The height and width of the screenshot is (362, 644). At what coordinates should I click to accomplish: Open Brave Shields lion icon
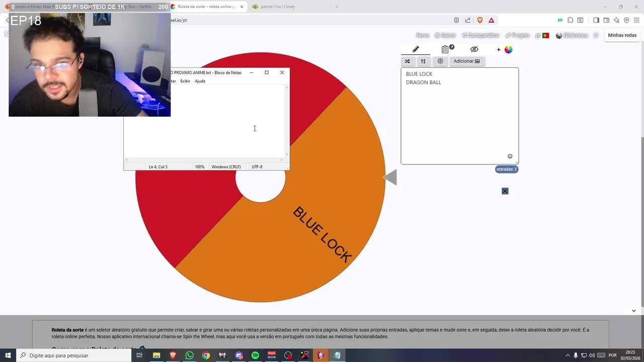pos(479,20)
